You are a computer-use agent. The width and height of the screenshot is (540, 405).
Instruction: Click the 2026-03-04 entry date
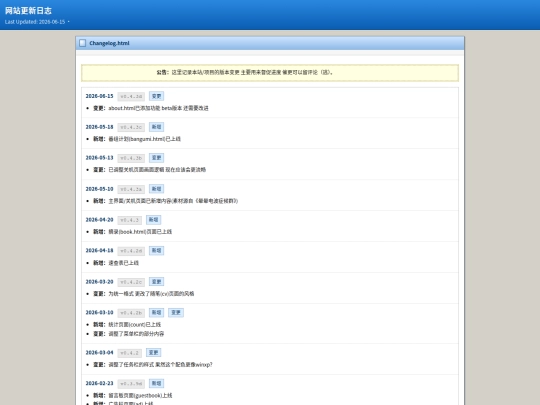99,353
